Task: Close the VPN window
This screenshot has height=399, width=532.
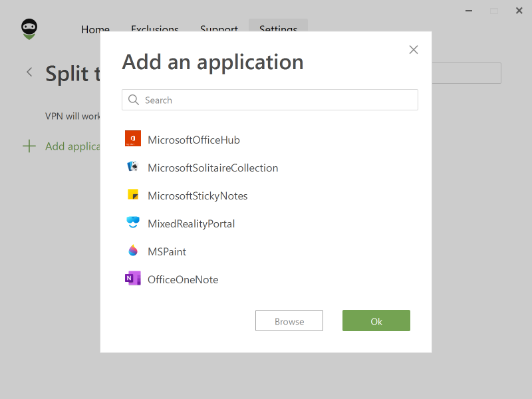Action: (519, 11)
